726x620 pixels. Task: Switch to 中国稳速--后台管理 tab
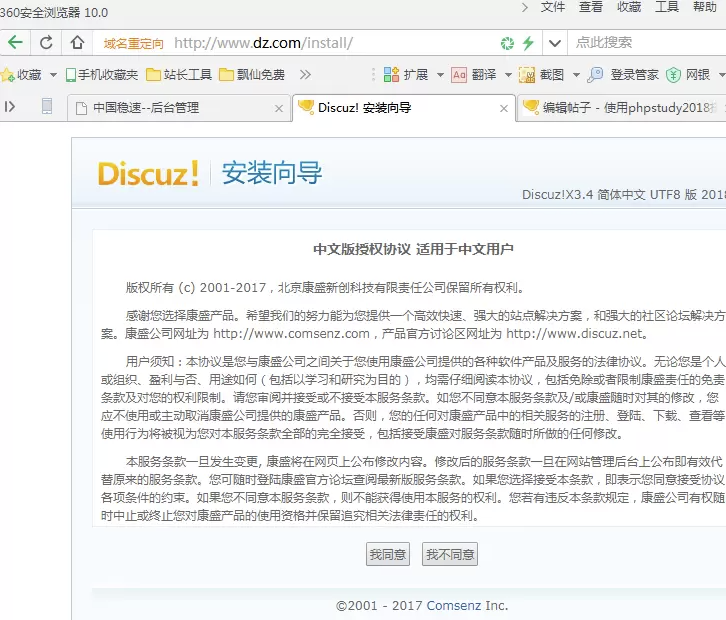(x=180, y=108)
